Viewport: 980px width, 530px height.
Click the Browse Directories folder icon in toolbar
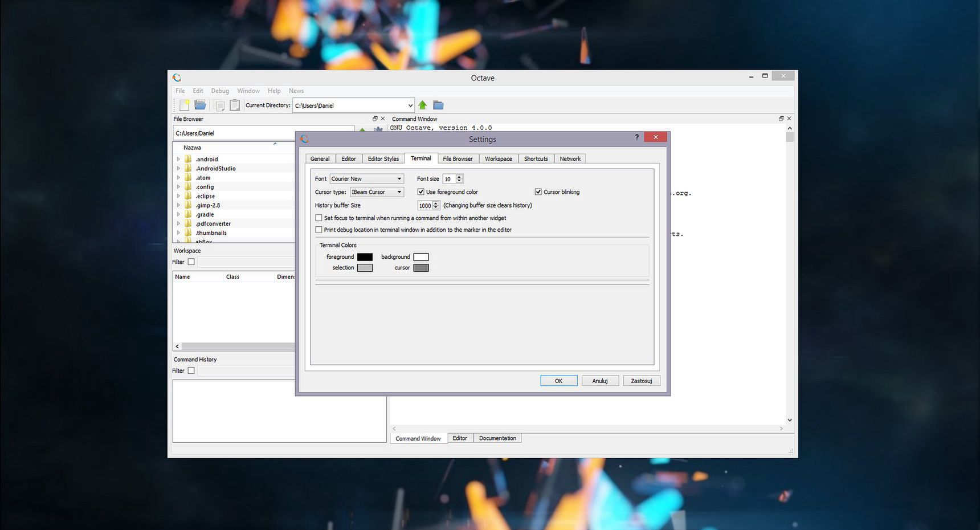tap(438, 105)
